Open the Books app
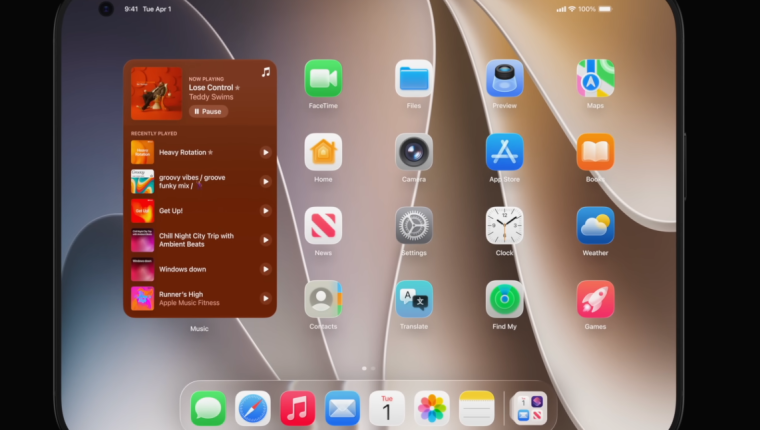The height and width of the screenshot is (430, 760). tap(595, 152)
